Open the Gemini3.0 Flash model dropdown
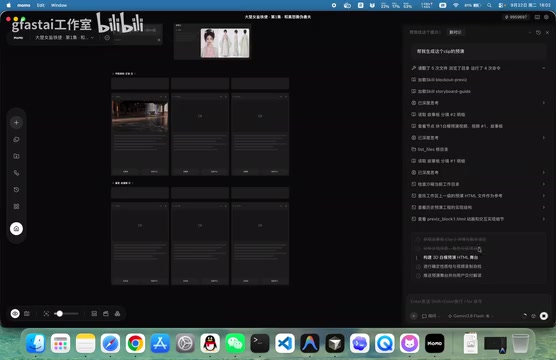 pos(471,316)
